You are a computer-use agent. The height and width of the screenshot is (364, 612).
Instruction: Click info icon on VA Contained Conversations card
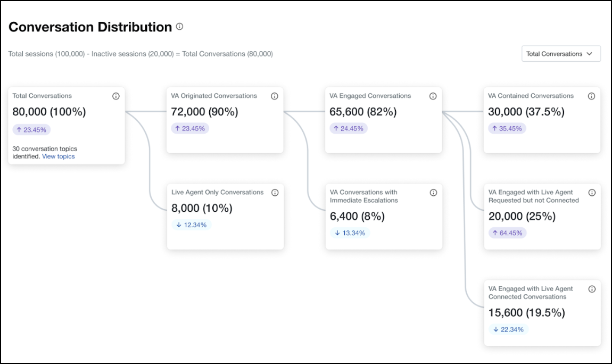(591, 96)
